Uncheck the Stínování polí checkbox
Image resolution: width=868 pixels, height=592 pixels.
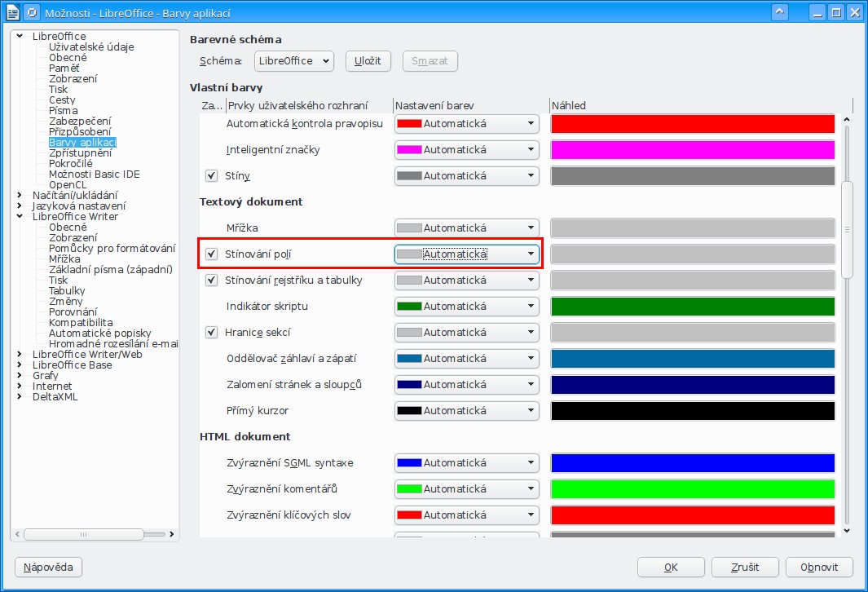pos(211,254)
